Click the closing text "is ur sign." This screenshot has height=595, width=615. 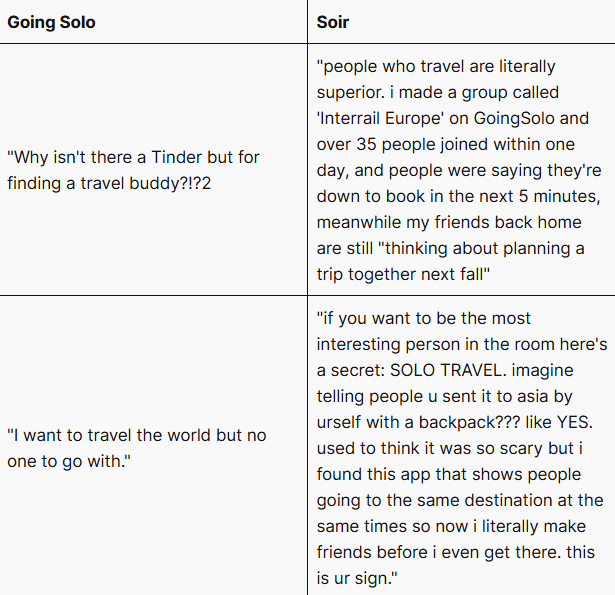[361, 578]
